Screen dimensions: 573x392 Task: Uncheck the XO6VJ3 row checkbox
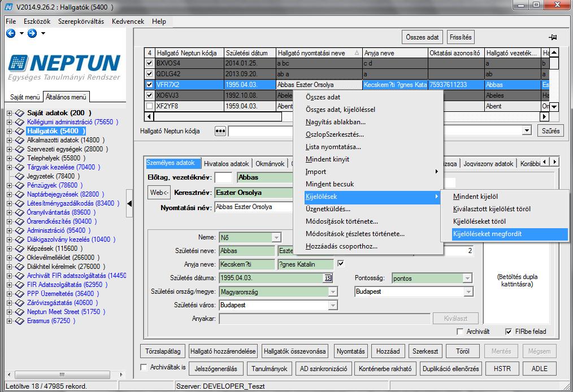click(x=149, y=95)
